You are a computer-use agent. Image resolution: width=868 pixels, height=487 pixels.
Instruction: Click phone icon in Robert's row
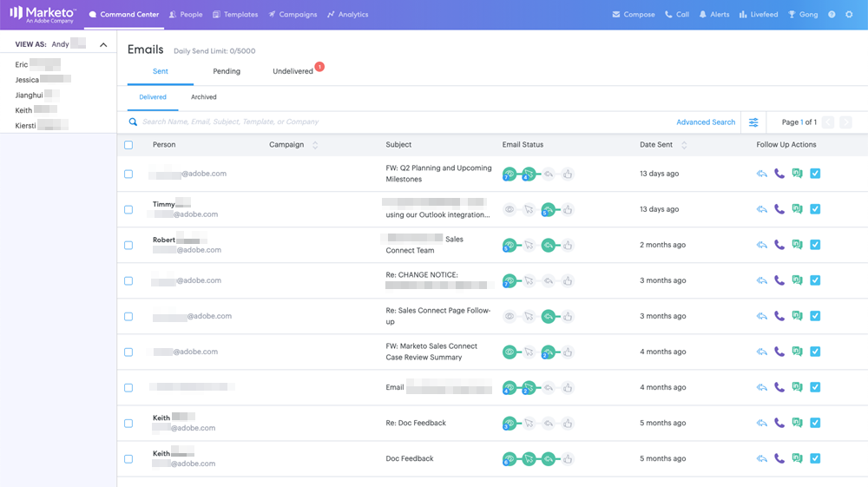(x=779, y=245)
